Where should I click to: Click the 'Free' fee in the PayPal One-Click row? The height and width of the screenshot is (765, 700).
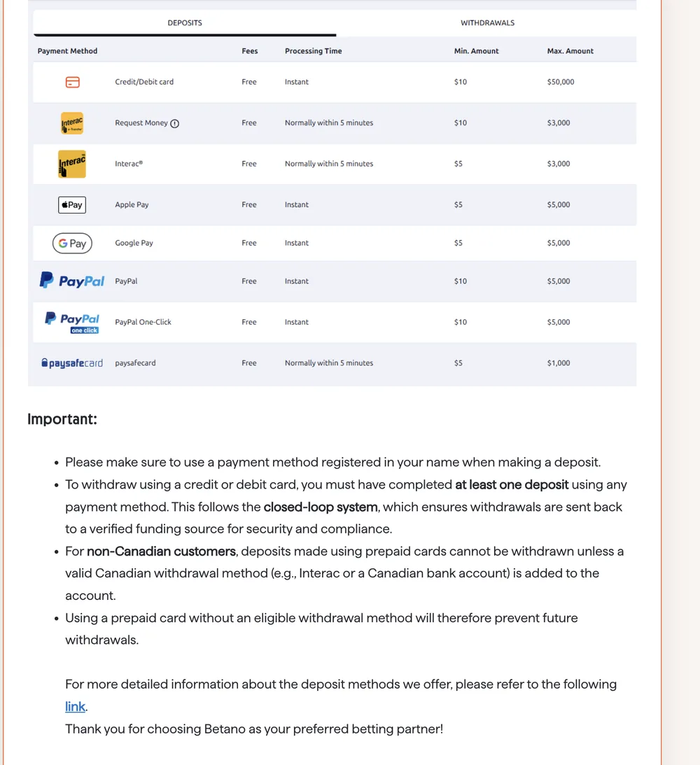248,322
